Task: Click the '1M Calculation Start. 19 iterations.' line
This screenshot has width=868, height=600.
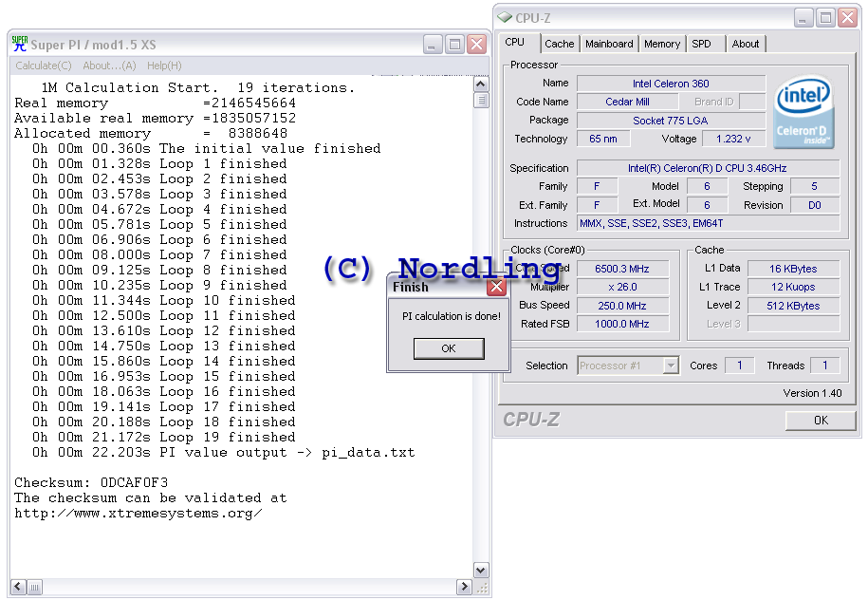Action: [x=197, y=87]
